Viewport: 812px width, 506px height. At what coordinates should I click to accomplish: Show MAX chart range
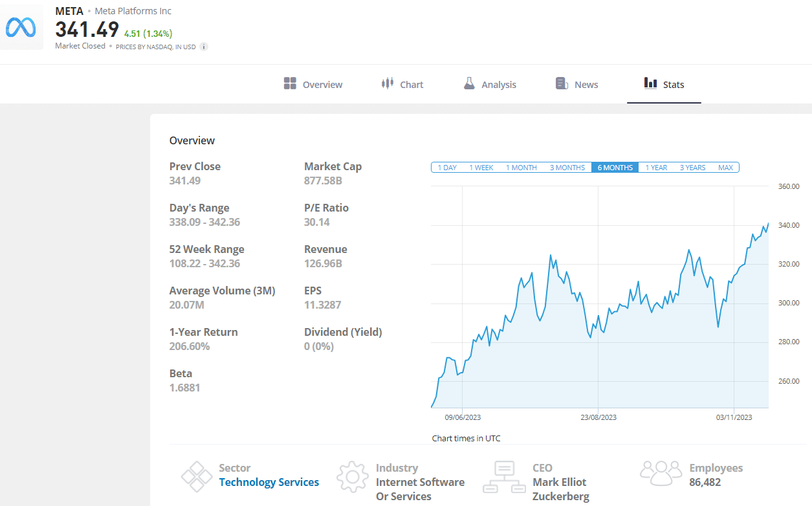coord(726,168)
